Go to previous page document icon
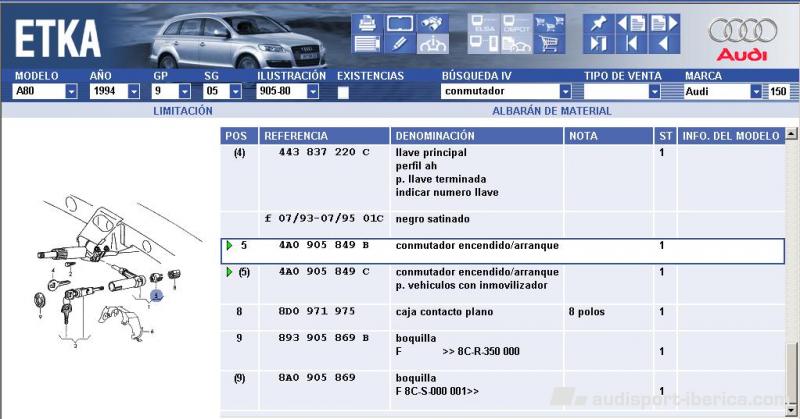Screen dimensions: 800x419 630,22
